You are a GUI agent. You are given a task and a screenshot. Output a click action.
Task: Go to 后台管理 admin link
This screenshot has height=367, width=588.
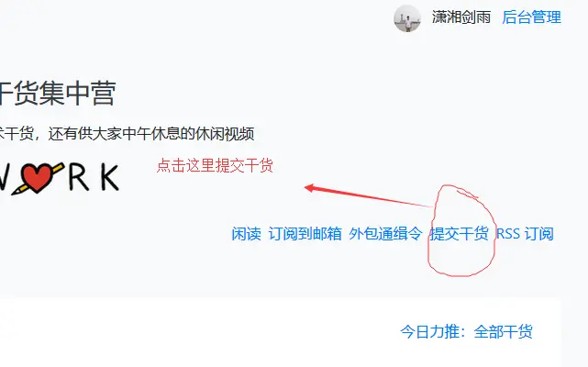(531, 17)
